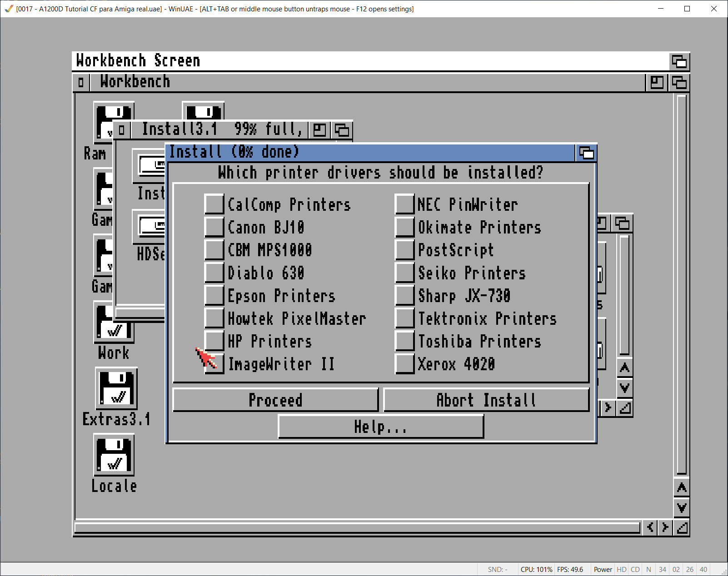
Task: Click background window scroll down arrow
Action: pos(625,387)
